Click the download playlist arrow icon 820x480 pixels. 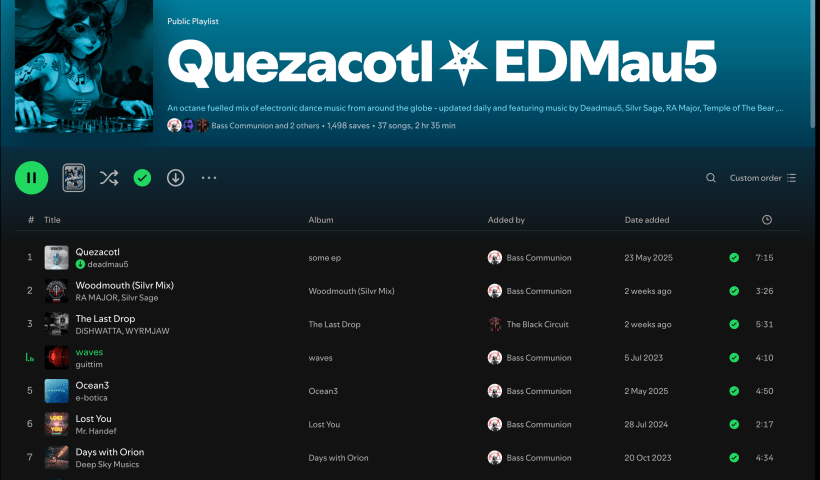175,178
